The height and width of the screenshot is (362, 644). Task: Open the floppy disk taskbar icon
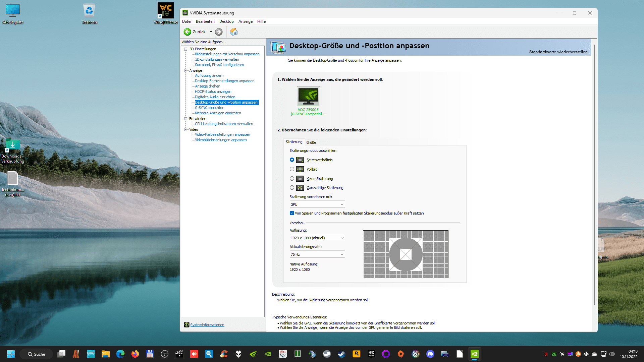tap(150, 354)
